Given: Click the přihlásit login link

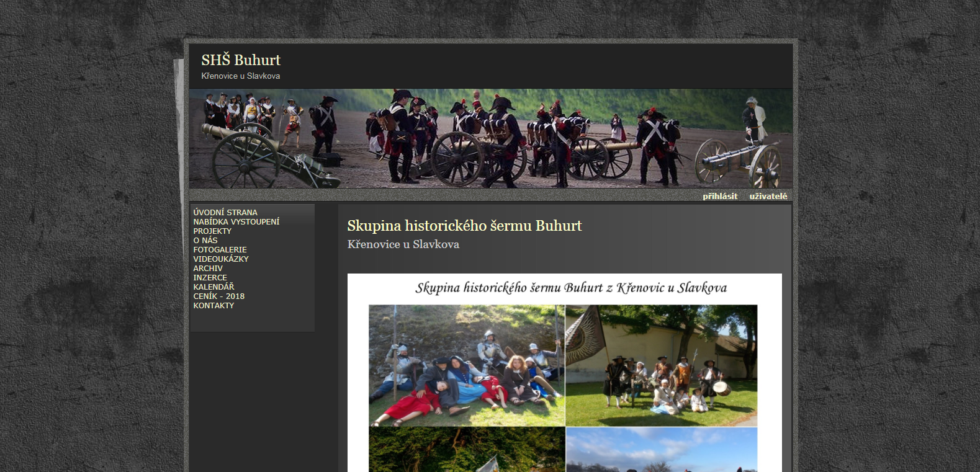Looking at the screenshot, I should coord(720,196).
